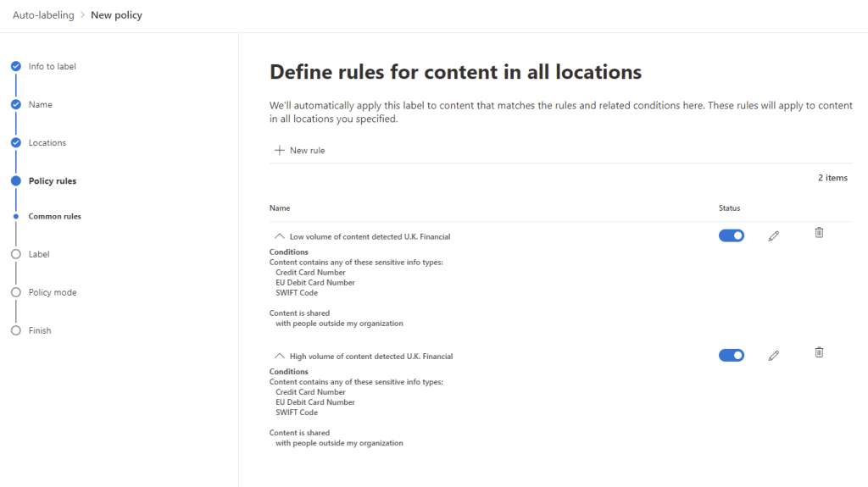This screenshot has width=868, height=487.
Task: Delete the Low volume U.K. Financial rule
Action: tap(819, 232)
